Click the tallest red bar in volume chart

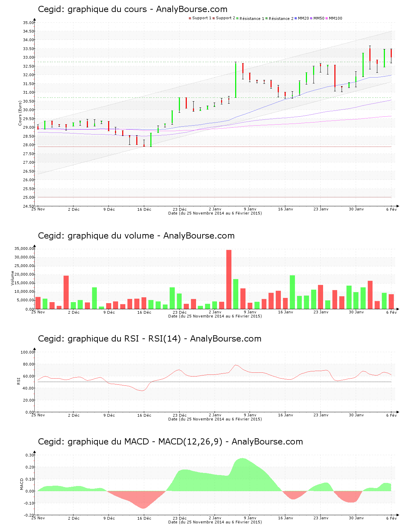[229, 279]
